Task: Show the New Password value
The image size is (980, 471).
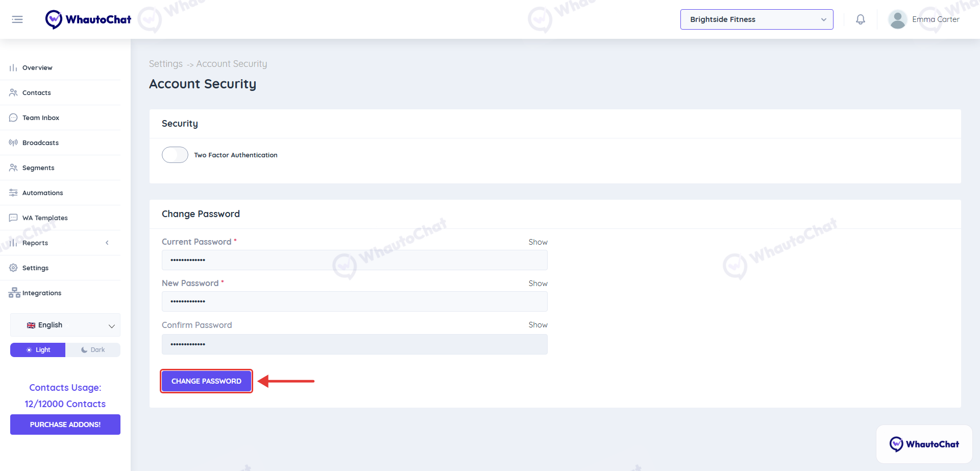Action: pos(538,284)
